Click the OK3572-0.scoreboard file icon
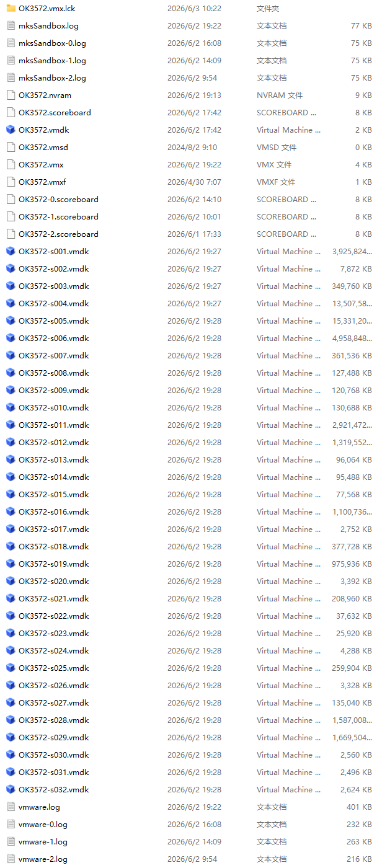This screenshot has height=868, width=382. pyautogui.click(x=11, y=200)
